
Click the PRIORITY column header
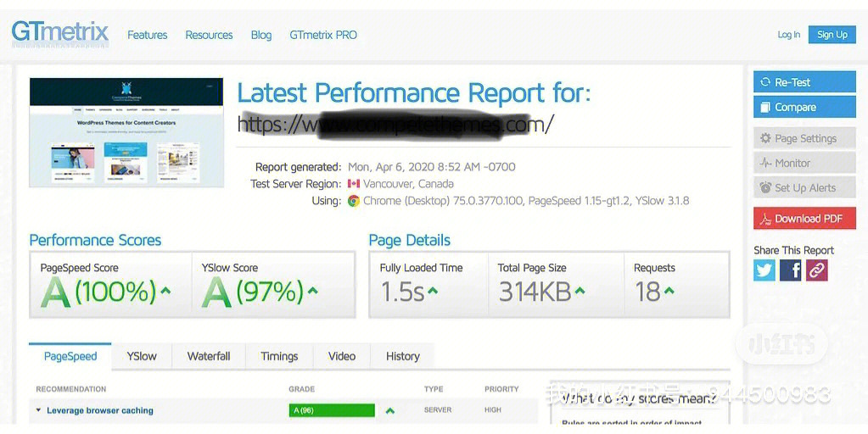point(501,389)
